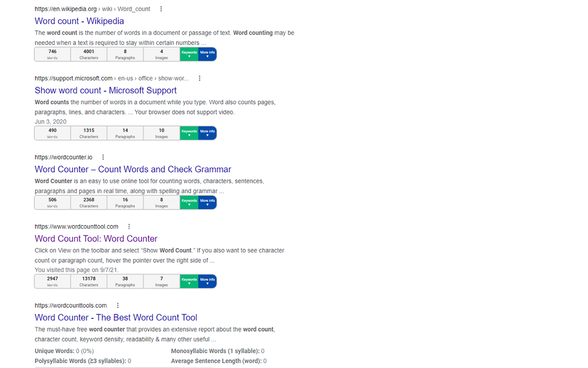588x368 pixels.
Task: Click the https://support.microsoft.com URL breadcrumb
Action: [112, 78]
